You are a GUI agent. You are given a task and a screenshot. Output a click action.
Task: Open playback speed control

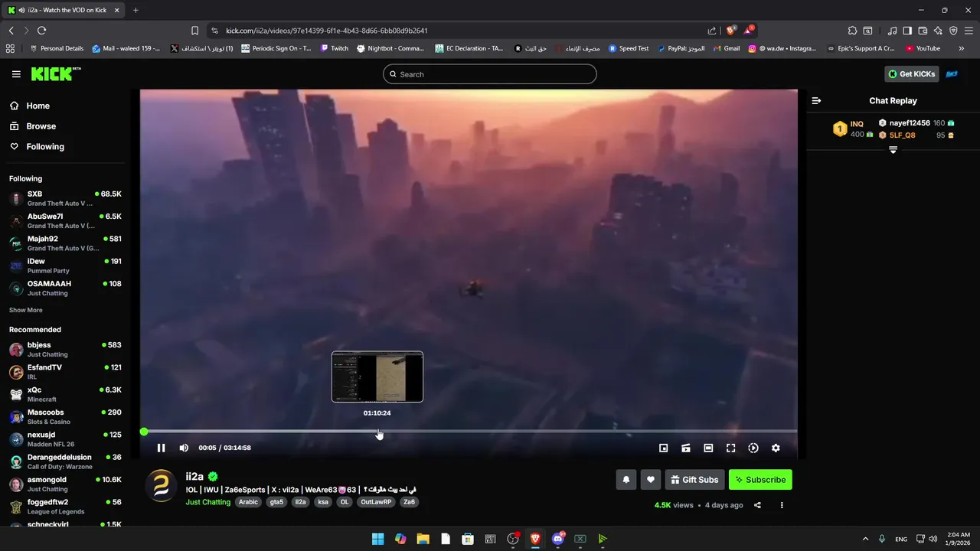(x=753, y=448)
